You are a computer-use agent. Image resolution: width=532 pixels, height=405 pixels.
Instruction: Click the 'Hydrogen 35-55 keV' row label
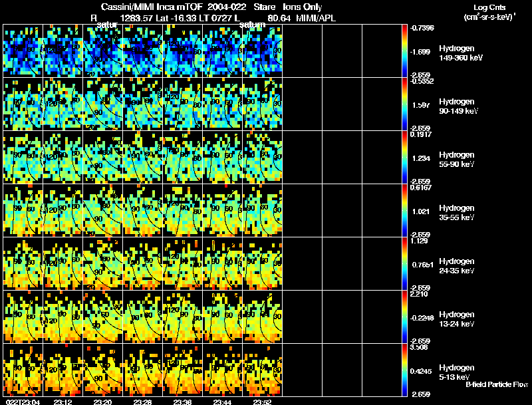pyautogui.click(x=457, y=212)
